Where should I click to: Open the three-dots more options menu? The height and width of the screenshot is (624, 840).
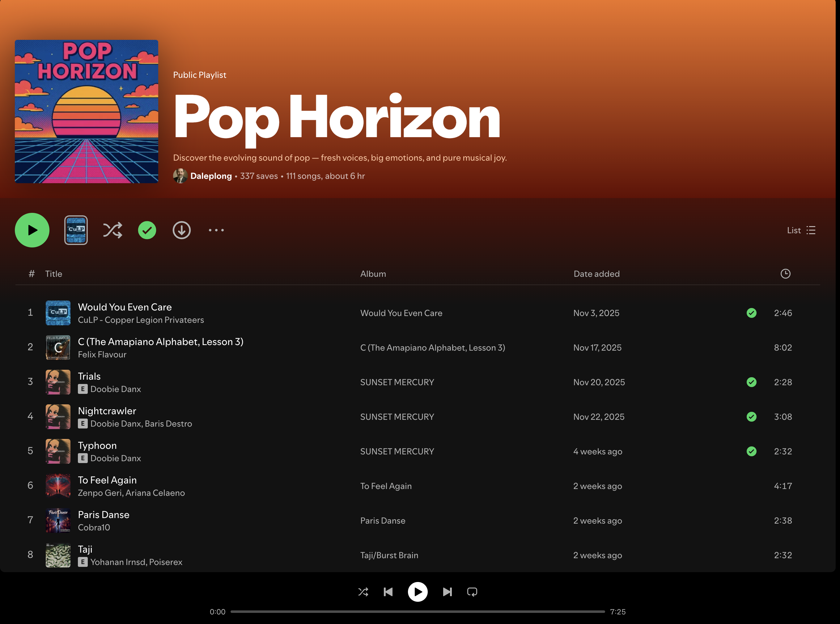216,230
